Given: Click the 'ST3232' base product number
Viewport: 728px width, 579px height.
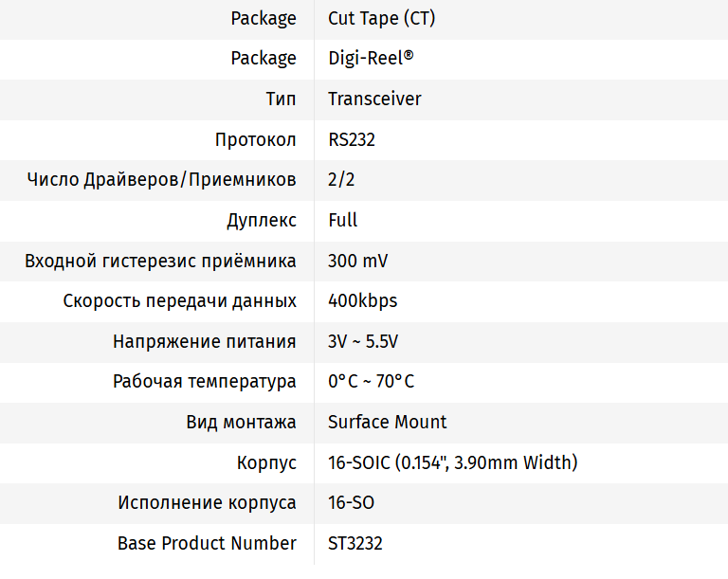Looking at the screenshot, I should 355,543.
